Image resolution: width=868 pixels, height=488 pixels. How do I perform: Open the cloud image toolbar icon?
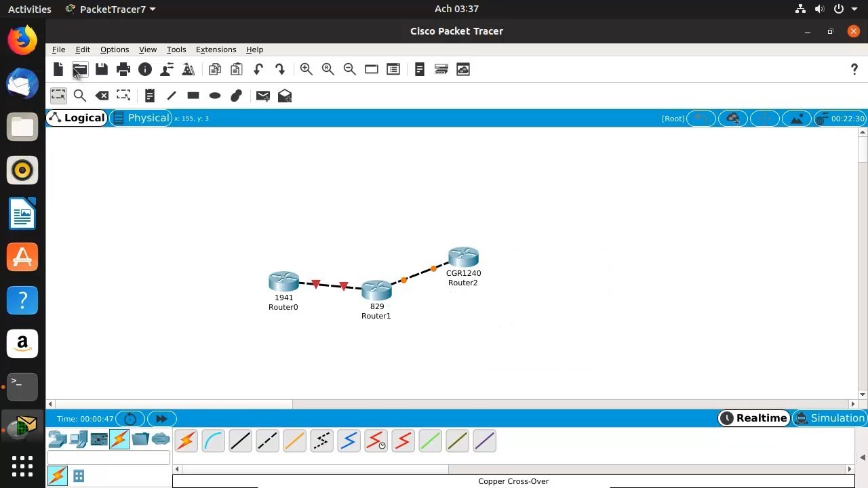point(463,69)
